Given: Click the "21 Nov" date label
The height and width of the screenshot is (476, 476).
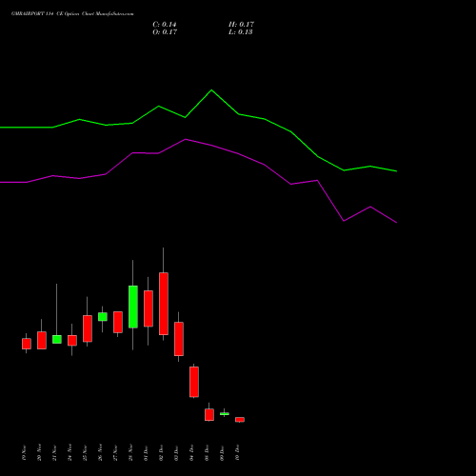Looking at the screenshot, I should click(x=54, y=453).
